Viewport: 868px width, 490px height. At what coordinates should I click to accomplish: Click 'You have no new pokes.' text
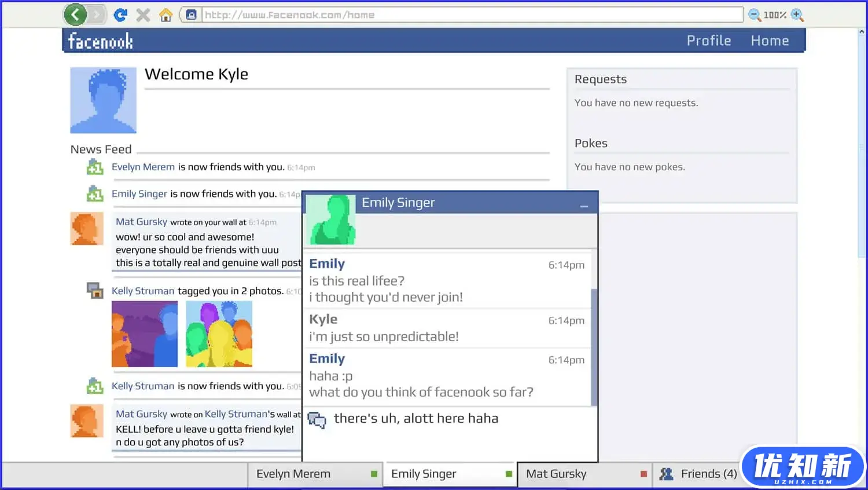coord(630,167)
